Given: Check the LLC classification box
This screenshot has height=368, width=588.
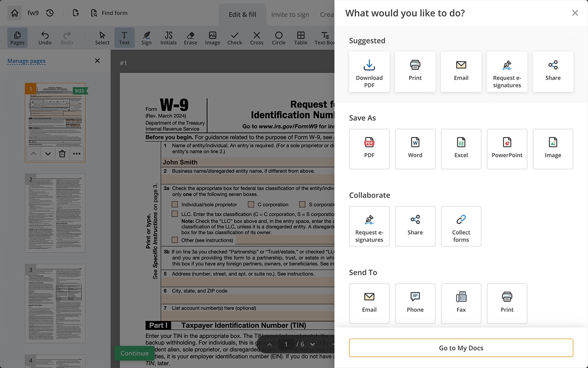Looking at the screenshot, I should (x=175, y=214).
